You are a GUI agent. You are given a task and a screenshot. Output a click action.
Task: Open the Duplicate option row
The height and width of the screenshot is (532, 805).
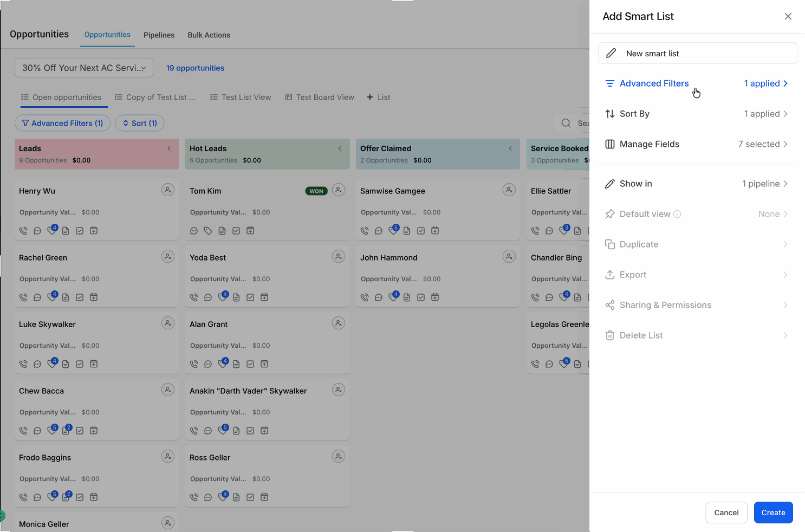click(x=697, y=244)
